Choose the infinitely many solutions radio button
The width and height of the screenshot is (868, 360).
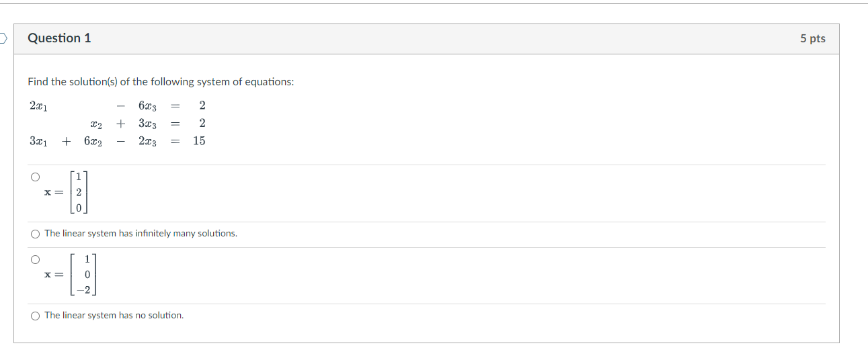click(35, 234)
